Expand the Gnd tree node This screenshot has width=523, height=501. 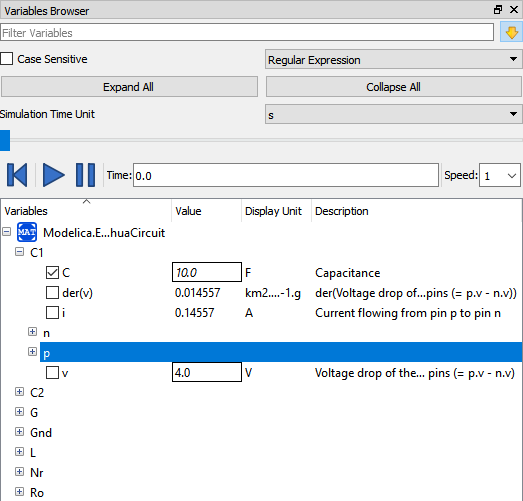click(20, 432)
